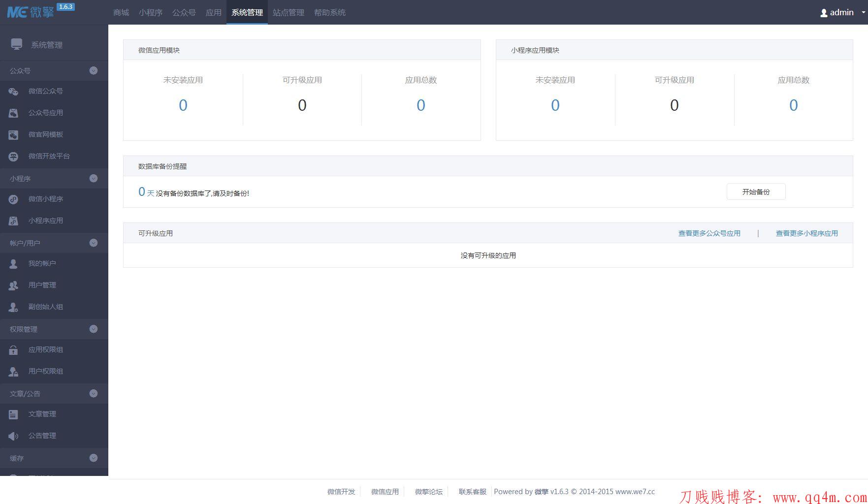Click the 用户权限组 icon
Viewport: 868px width, 504px height.
tap(13, 372)
